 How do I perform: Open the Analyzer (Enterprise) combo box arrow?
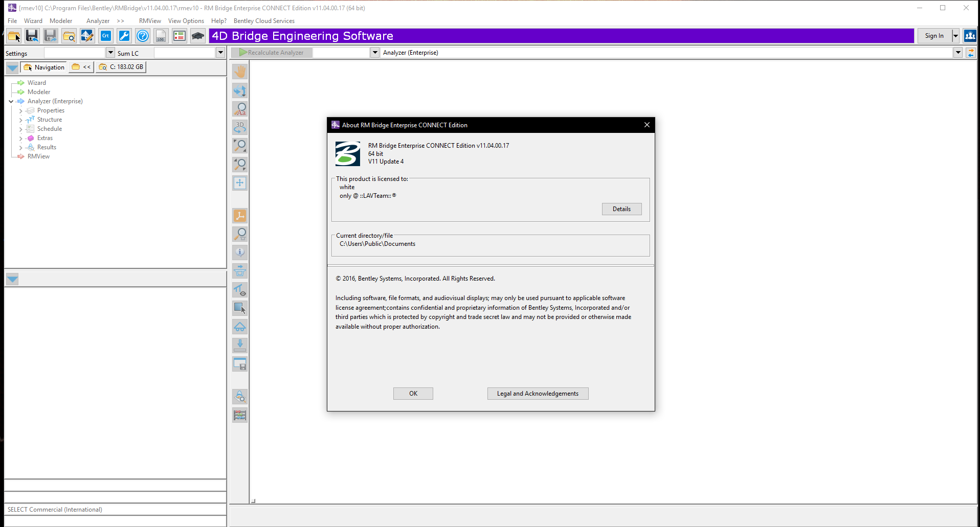[958, 53]
